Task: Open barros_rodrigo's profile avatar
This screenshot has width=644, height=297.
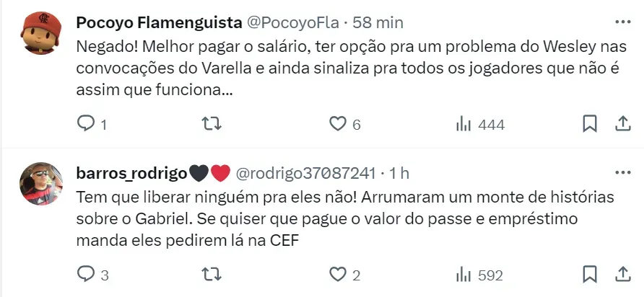Action: pos(38,184)
